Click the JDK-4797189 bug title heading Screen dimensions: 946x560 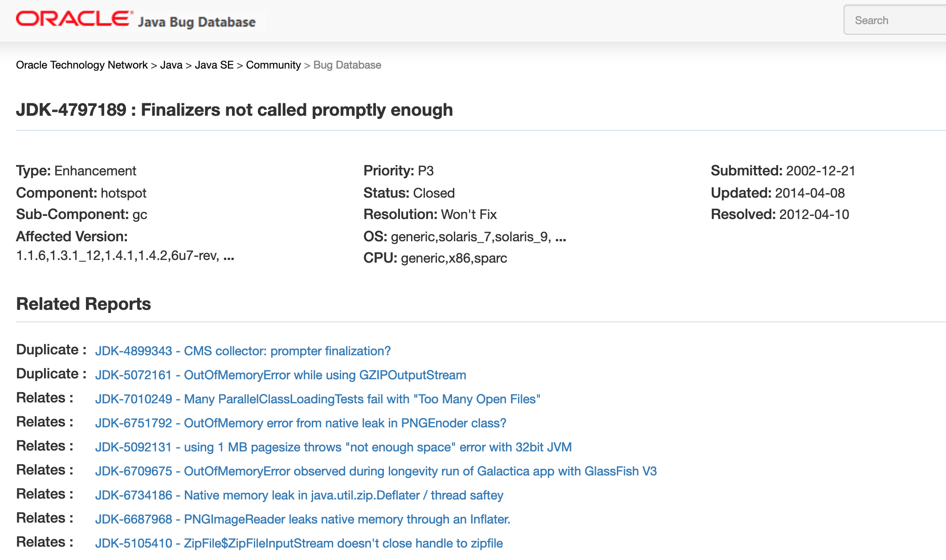click(x=234, y=110)
